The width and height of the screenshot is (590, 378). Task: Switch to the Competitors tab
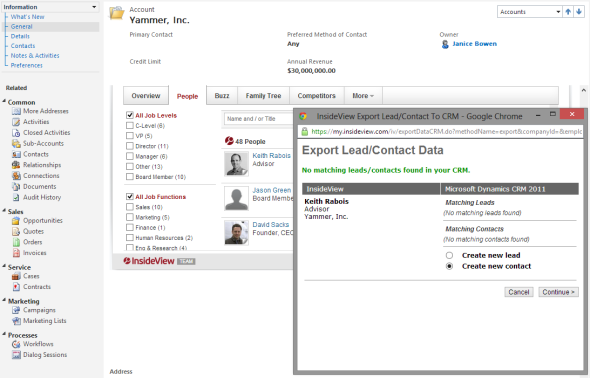coord(316,96)
